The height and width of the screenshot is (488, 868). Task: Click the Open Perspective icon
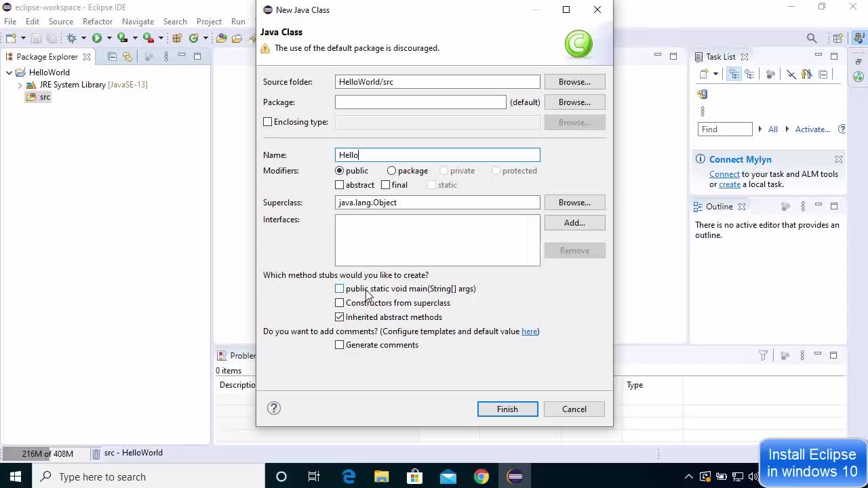[838, 38]
